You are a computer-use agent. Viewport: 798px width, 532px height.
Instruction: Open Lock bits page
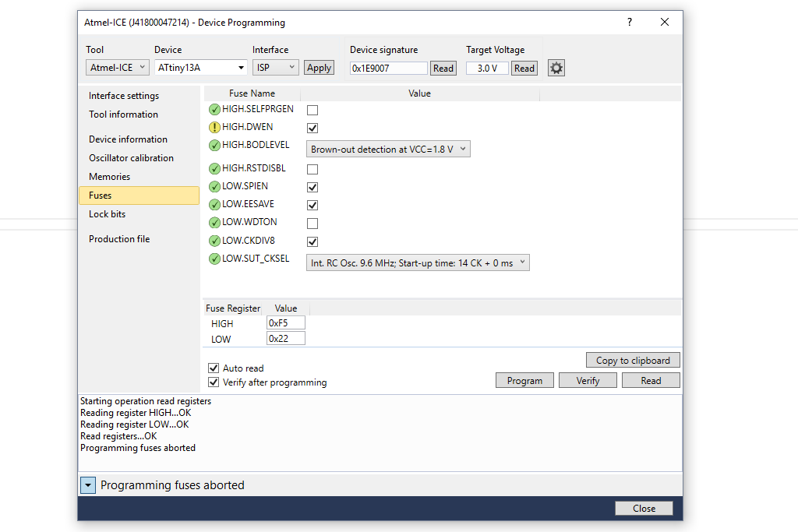point(107,214)
